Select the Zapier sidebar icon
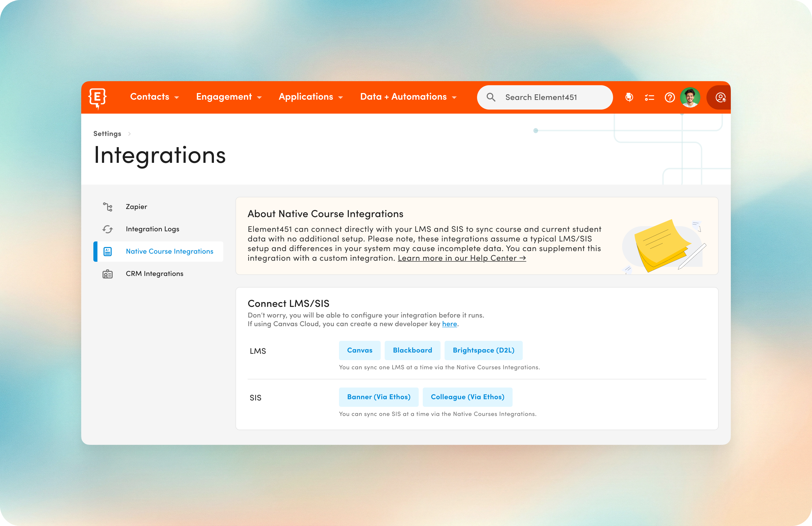 point(108,207)
